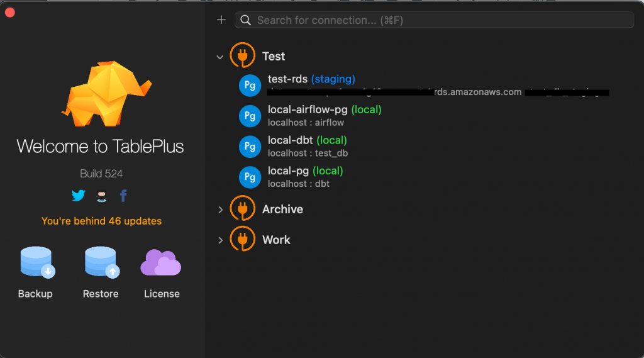
Task: Click the localhost : airflow subtitle
Action: 306,123
